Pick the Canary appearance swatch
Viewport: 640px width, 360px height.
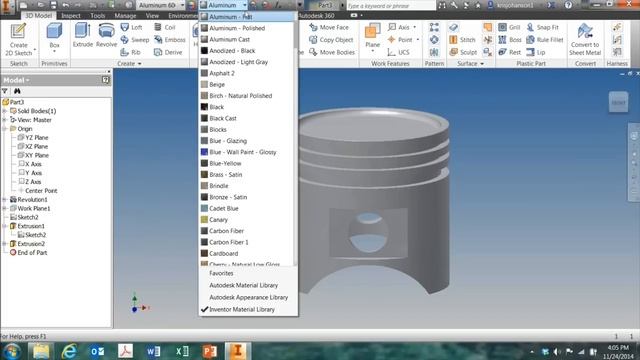point(204,220)
